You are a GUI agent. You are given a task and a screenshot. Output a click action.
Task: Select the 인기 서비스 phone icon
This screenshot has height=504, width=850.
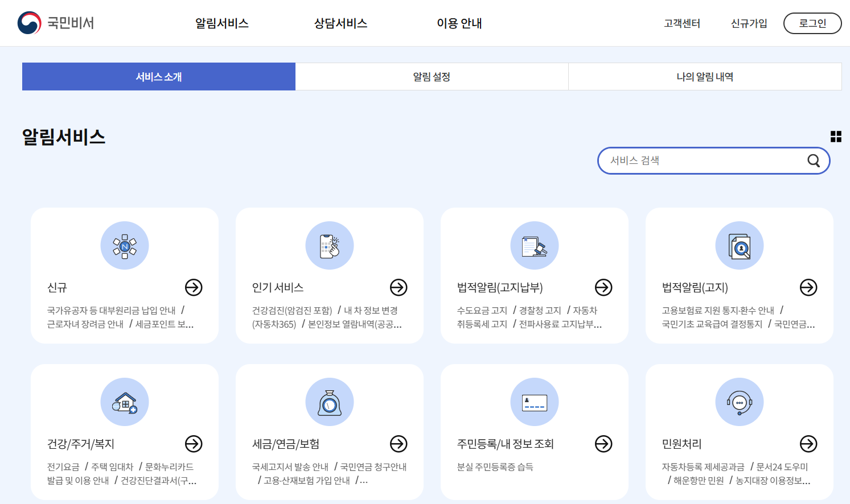329,245
